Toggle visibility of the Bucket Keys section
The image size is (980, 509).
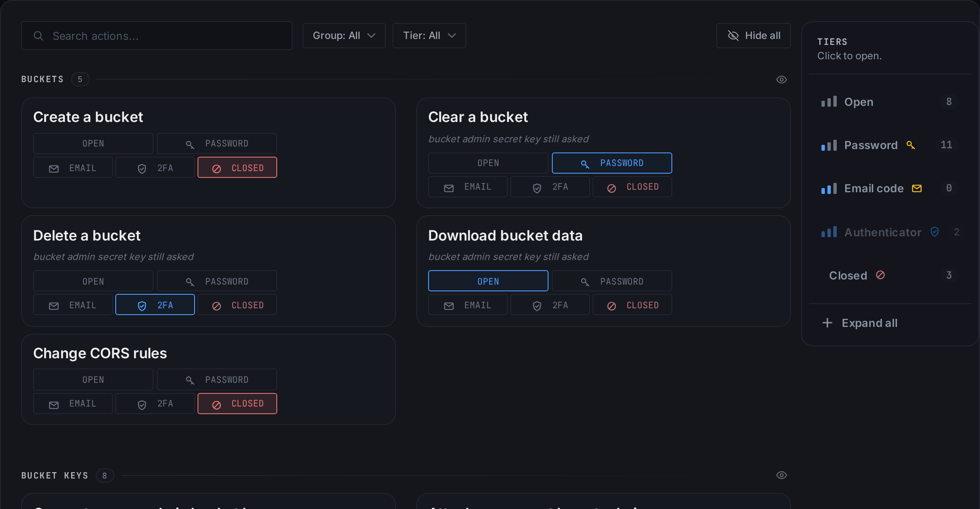(782, 475)
